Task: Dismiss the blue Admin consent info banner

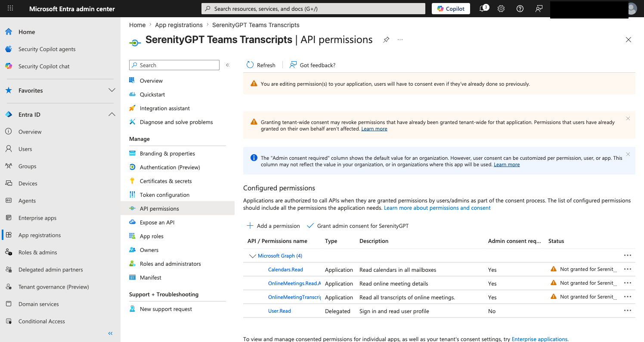Action: coord(628,154)
